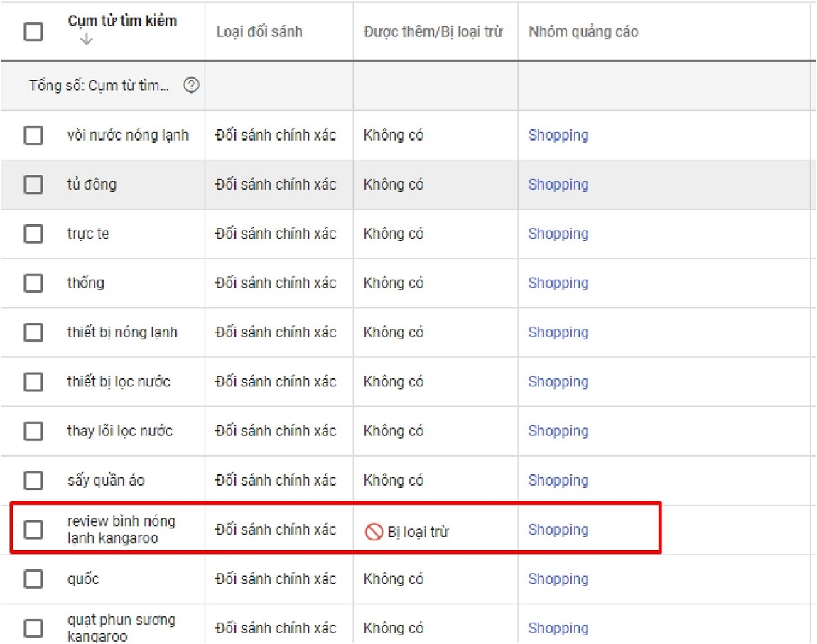This screenshot has width=817, height=644.
Task: Check the quạt phun sương kangaroo row
Action: tap(33, 628)
